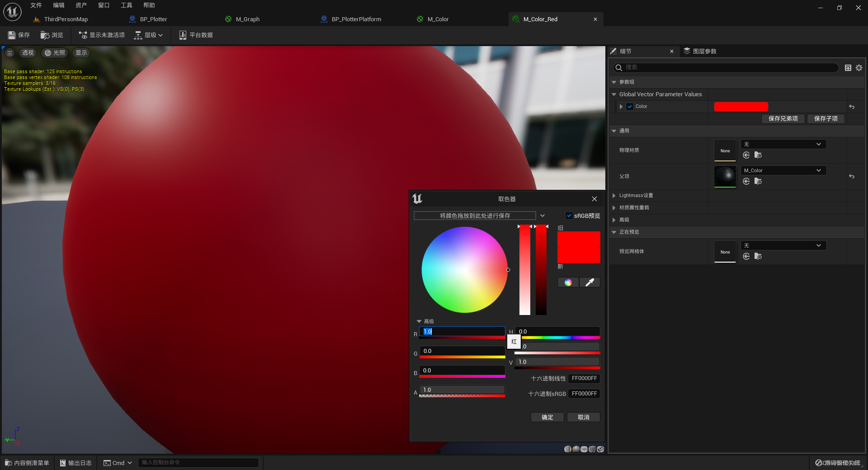Toggle color wheel and spectrum mode button

coord(568,282)
